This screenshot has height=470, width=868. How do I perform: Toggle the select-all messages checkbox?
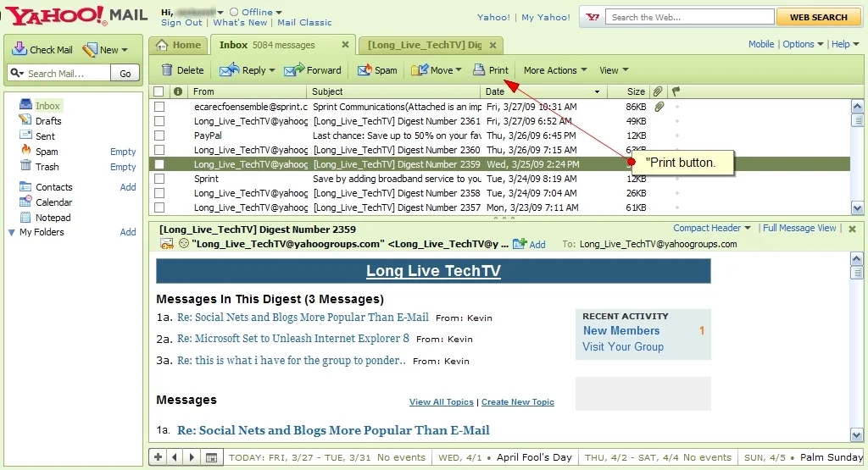point(159,91)
